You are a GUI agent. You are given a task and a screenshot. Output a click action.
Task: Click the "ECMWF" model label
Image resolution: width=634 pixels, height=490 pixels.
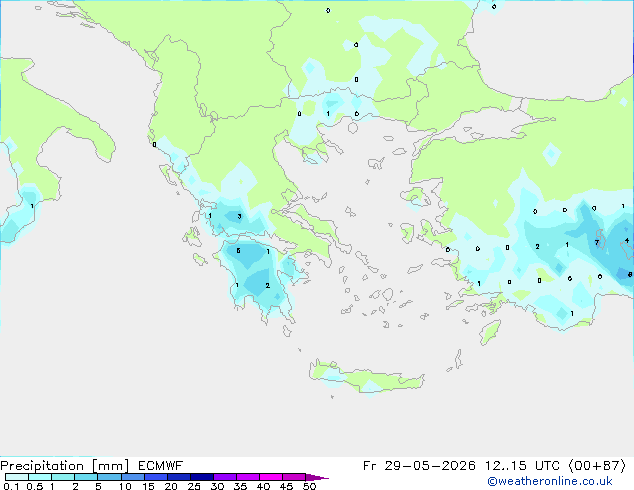[x=160, y=466]
